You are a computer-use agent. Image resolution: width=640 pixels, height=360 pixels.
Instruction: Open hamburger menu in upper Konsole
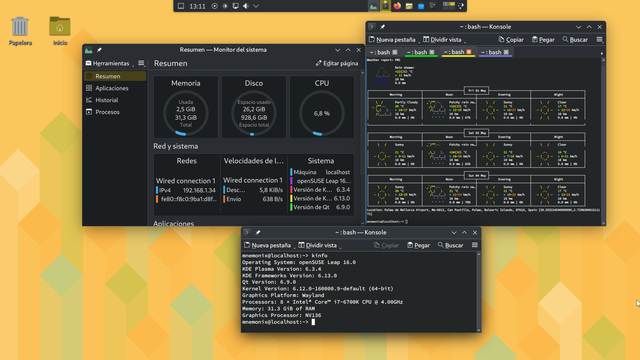pos(599,39)
